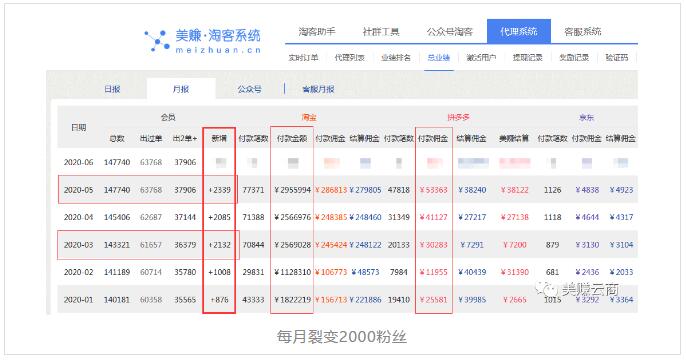Click the +876 new members value
Image resolution: width=686 pixels, height=360 pixels.
(x=219, y=300)
